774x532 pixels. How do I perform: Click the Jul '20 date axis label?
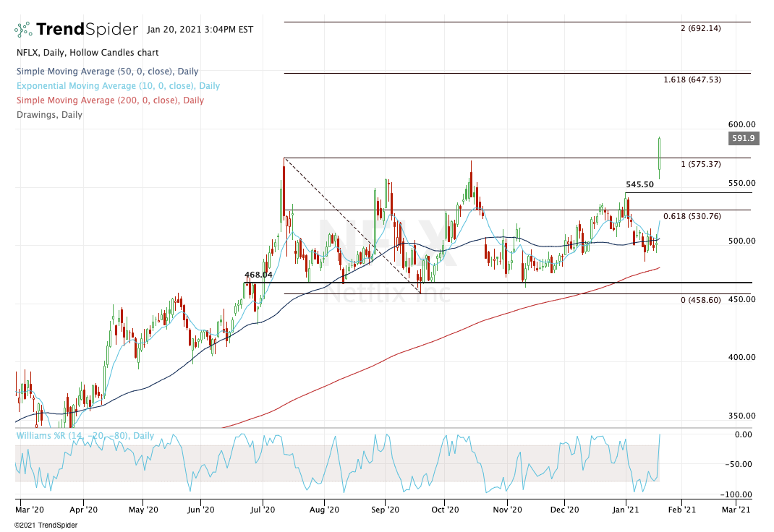pyautogui.click(x=263, y=510)
